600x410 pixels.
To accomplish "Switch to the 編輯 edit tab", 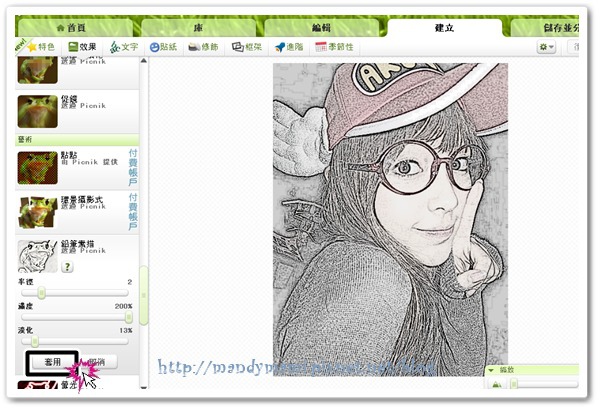I will [x=321, y=28].
